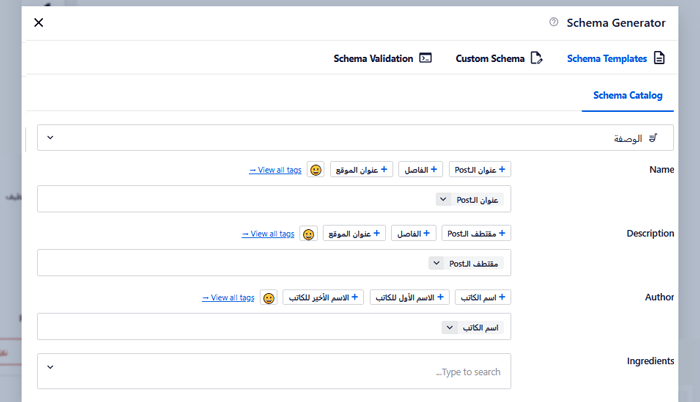Open the dropdown on Name's عنوان الـPost chip

pyautogui.click(x=443, y=199)
